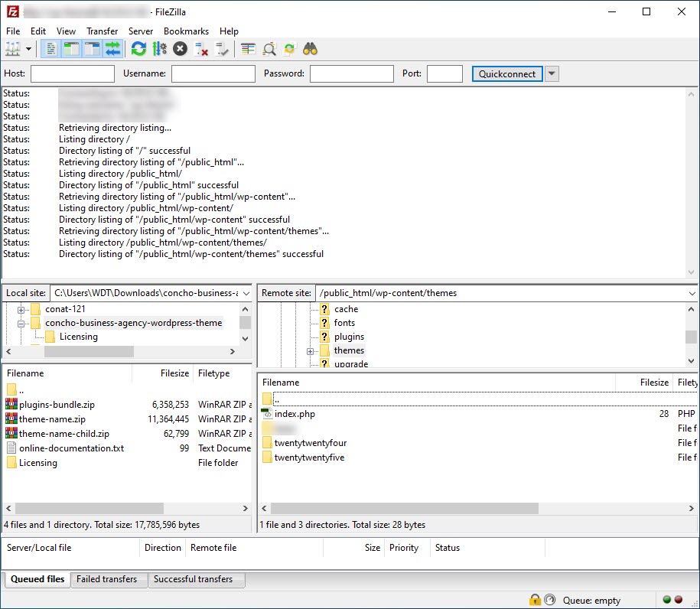Select plugins-bundle.zip in local files
Image resolution: width=700 pixels, height=609 pixels.
point(57,405)
